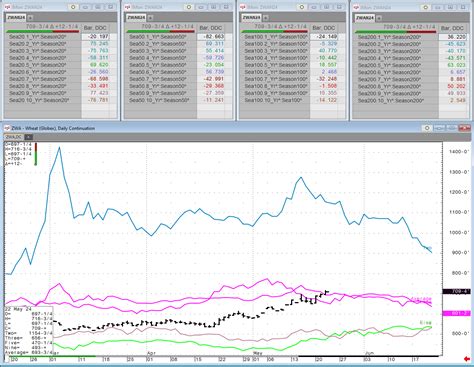
Task: Click the 1400-0 label on the price axis
Action: coord(460,152)
